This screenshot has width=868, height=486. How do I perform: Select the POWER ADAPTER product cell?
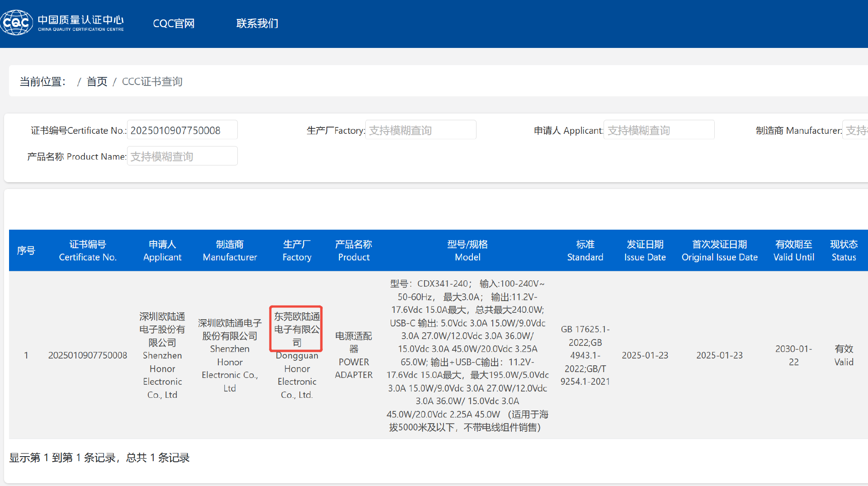click(x=354, y=355)
